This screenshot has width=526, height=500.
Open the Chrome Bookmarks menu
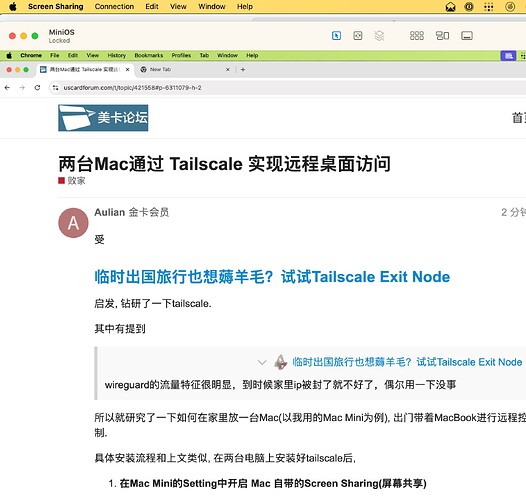click(x=149, y=55)
